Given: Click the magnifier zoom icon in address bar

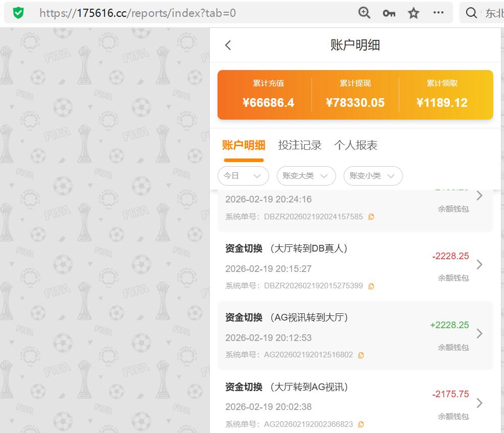Looking at the screenshot, I should 364,12.
